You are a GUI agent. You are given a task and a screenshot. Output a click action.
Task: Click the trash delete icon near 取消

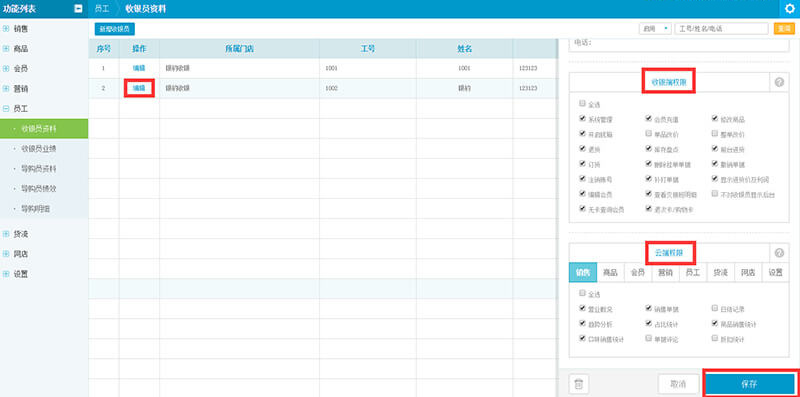pos(579,384)
